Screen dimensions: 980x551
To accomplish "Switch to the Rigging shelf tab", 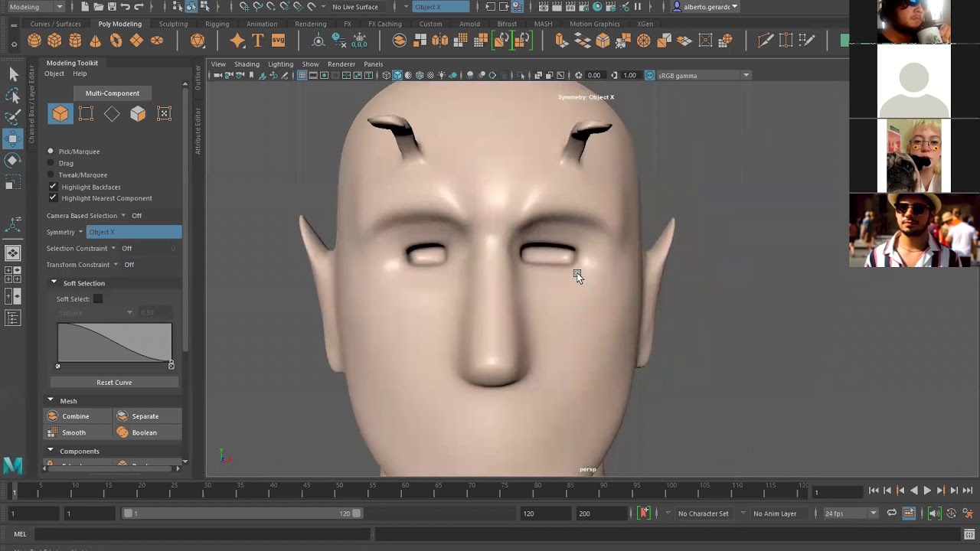I will tap(217, 24).
